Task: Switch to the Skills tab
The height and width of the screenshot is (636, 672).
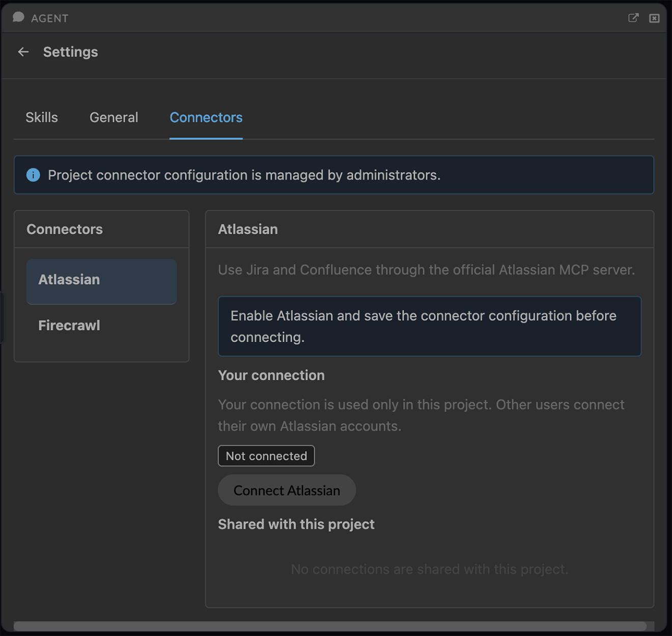Action: click(x=42, y=118)
